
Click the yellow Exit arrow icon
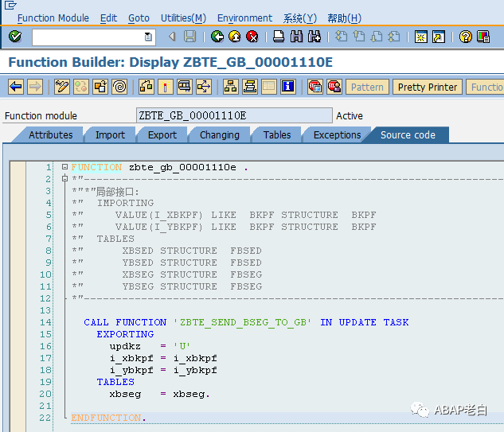235,37
